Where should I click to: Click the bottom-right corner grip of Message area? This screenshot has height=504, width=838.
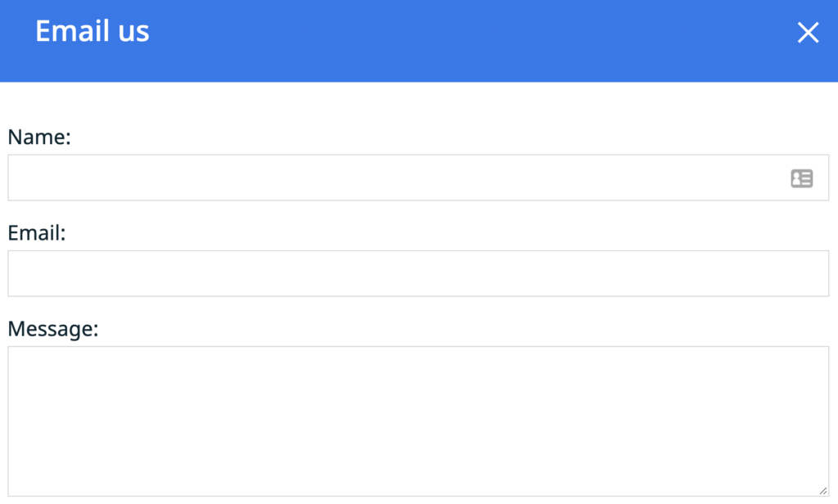pyautogui.click(x=823, y=491)
